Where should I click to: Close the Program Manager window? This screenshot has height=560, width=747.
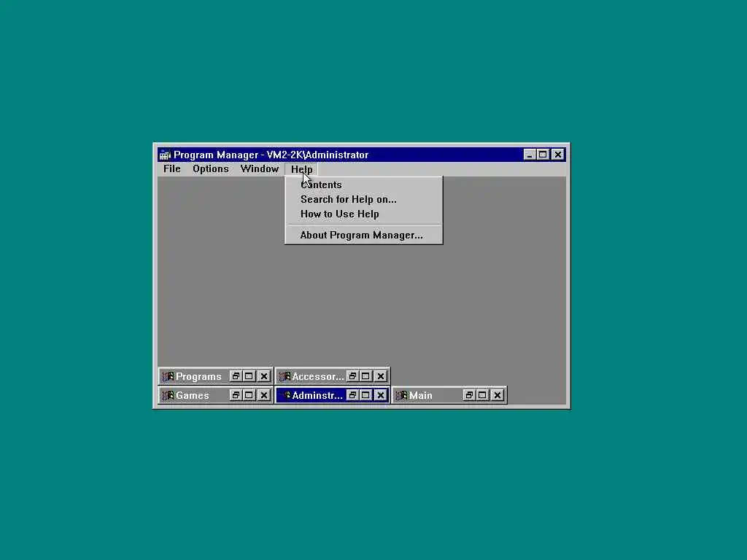click(558, 155)
